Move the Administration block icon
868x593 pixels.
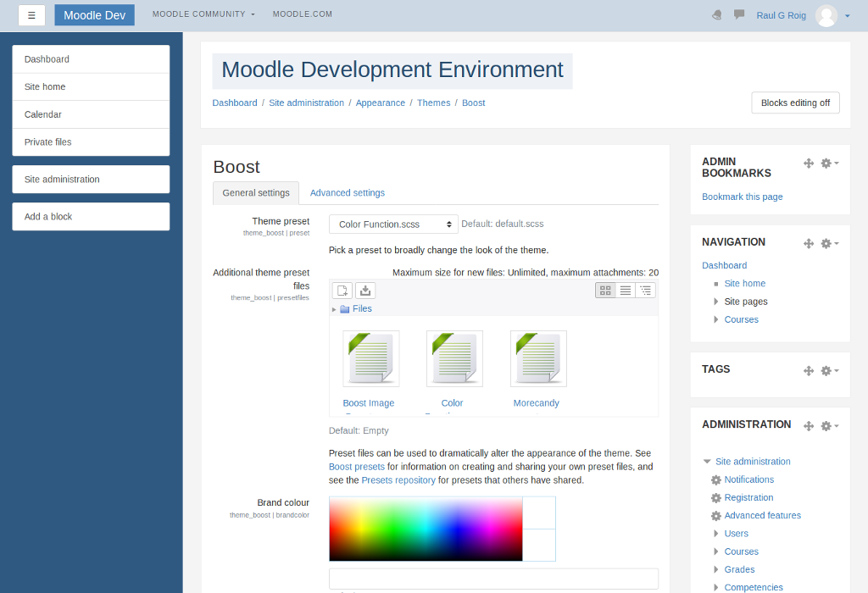tap(809, 426)
